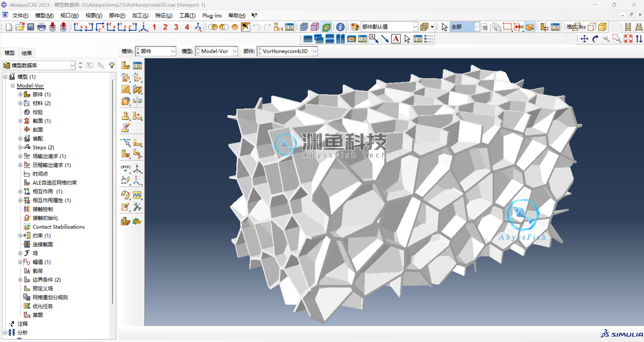Collapse the Model-Vor tree node

click(13, 86)
